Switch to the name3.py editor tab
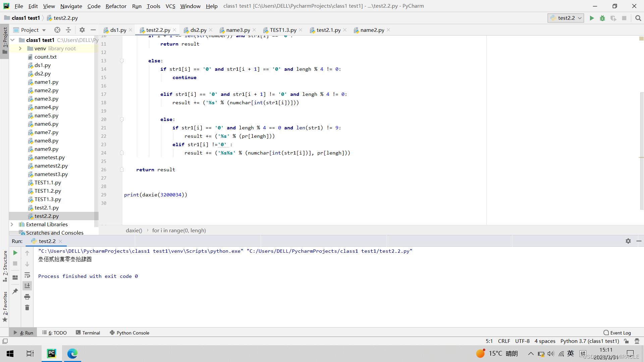 (238, 30)
